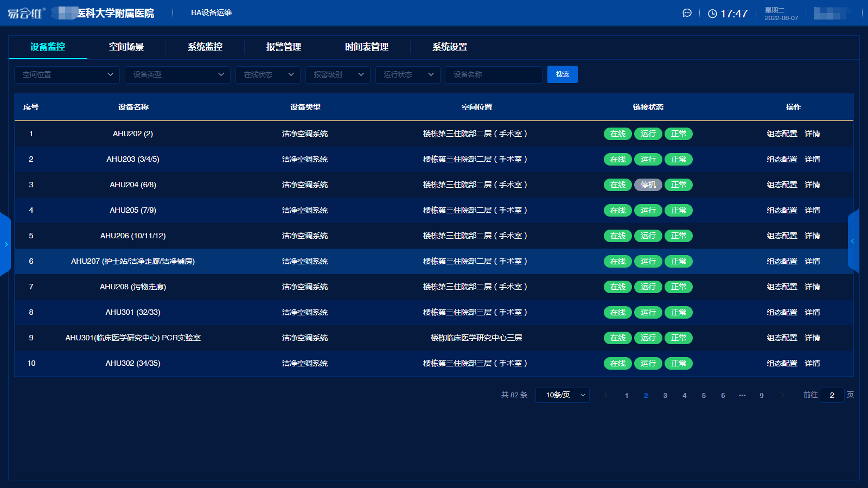Open 组态配置 for AHU208 (污物走廊)
This screenshot has width=868, height=488.
[x=782, y=287]
